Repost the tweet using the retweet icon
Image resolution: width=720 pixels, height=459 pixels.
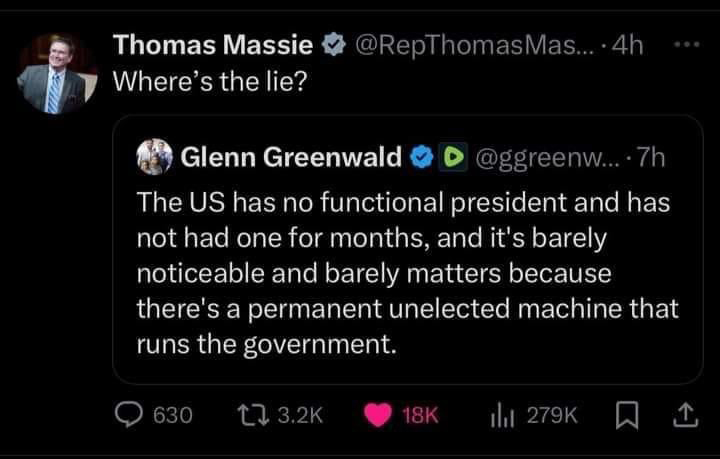tap(256, 415)
